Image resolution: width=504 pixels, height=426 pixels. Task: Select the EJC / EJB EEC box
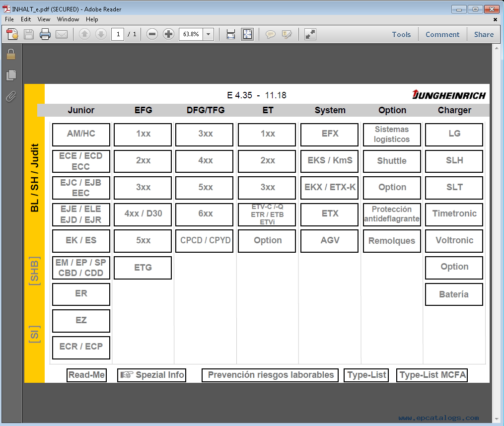[x=81, y=188]
